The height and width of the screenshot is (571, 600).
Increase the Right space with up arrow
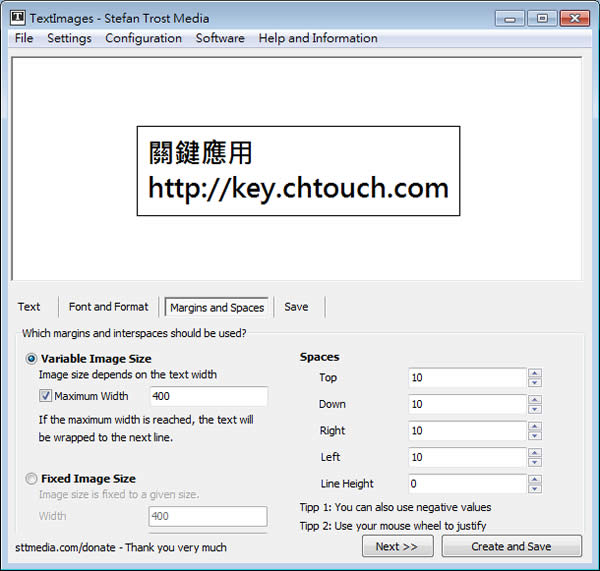[x=535, y=426]
